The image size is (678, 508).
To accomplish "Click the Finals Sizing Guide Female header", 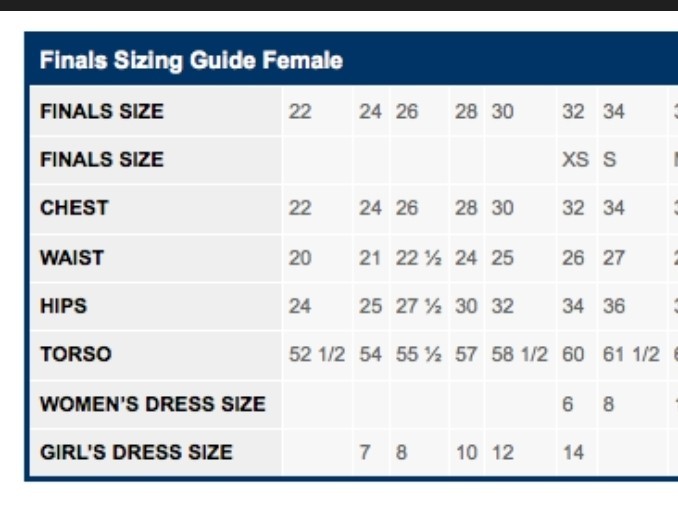I will (x=191, y=61).
